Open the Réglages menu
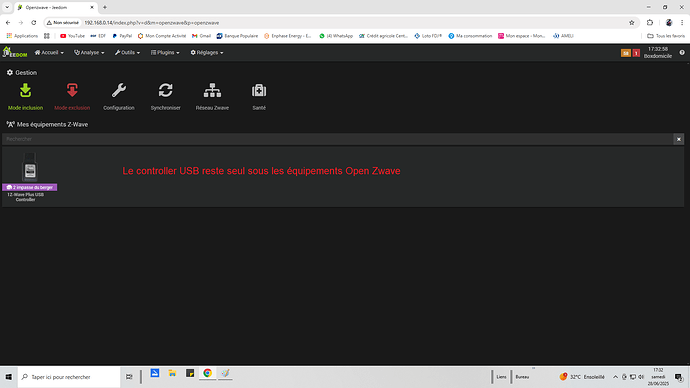 click(x=207, y=52)
